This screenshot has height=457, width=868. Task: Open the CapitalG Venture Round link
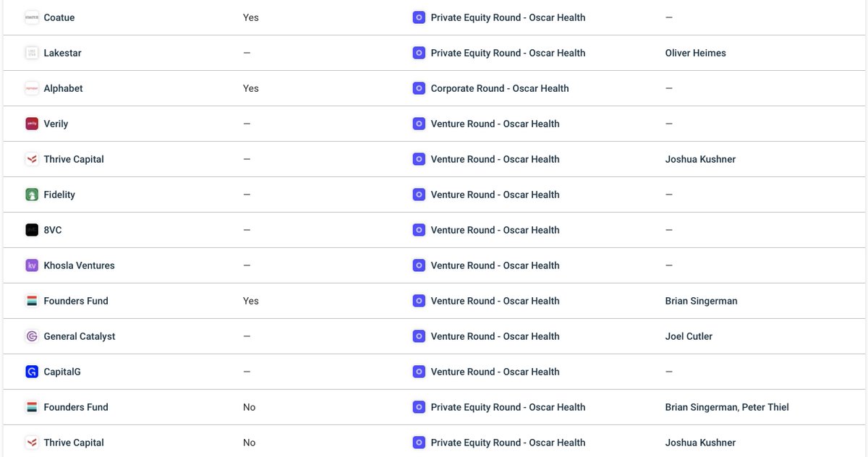point(495,372)
